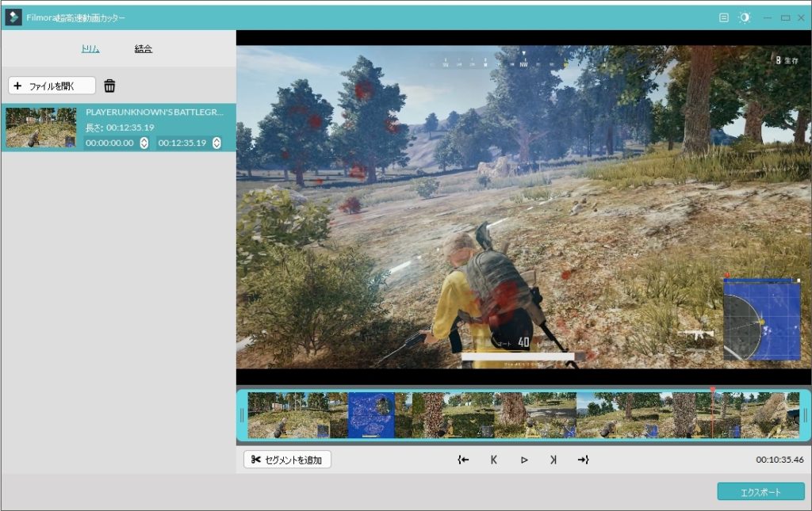This screenshot has width=812, height=511.
Task: Delete clip with the trash icon
Action: point(109,86)
